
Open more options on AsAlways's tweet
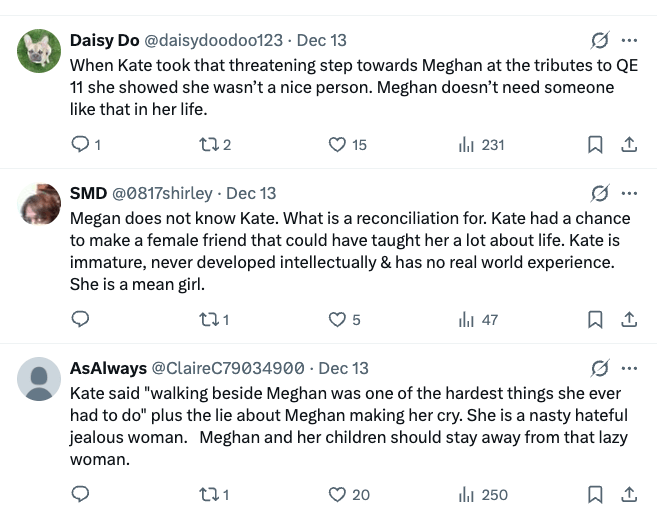(x=629, y=368)
